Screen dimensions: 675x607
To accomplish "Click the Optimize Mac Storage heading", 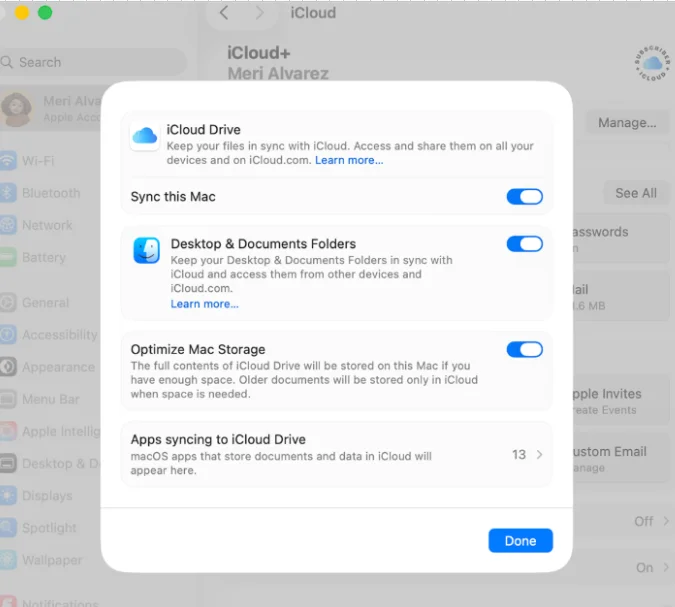I will pos(198,350).
